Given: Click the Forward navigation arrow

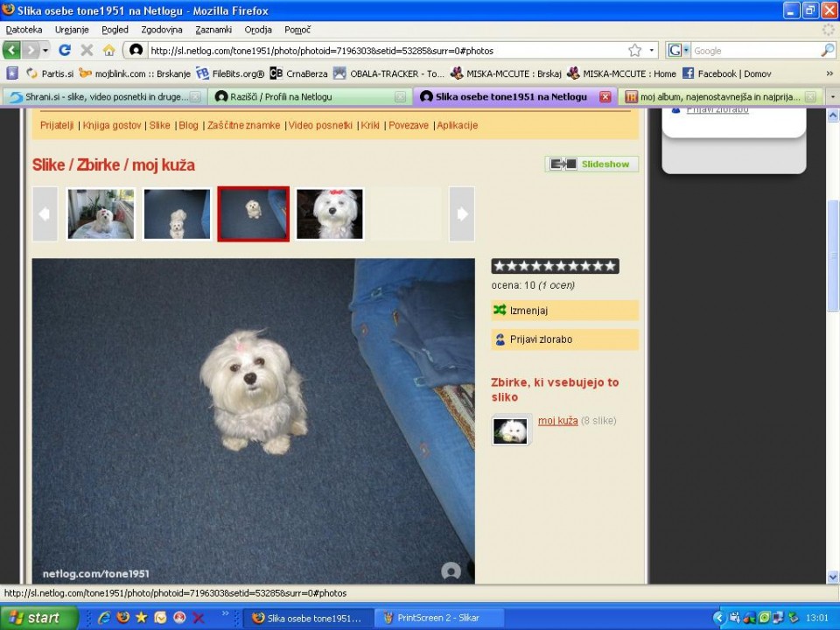Looking at the screenshot, I should [x=31, y=51].
